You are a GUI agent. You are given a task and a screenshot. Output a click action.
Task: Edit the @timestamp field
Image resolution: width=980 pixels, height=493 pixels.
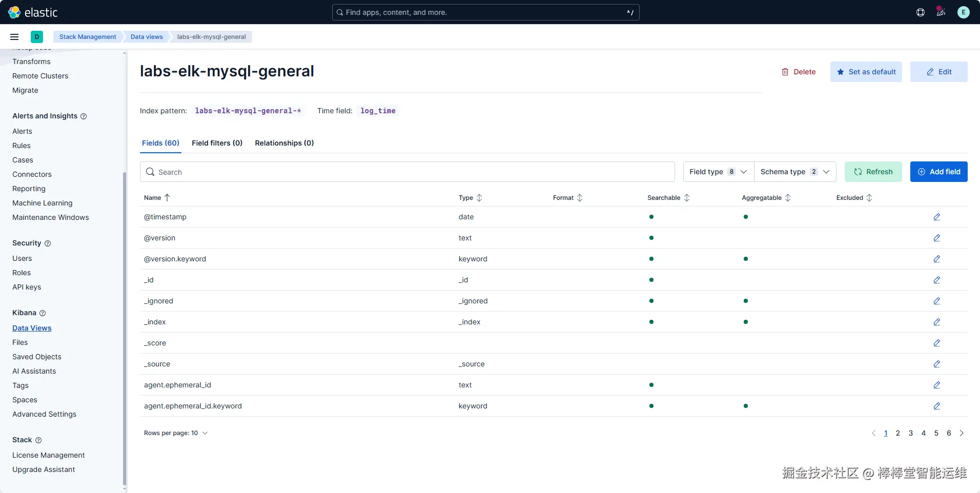(937, 217)
